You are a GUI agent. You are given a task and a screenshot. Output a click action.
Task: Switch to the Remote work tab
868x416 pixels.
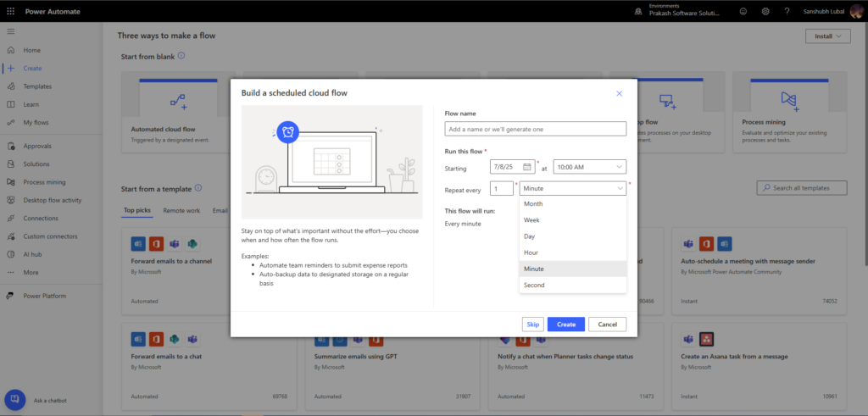coord(181,211)
